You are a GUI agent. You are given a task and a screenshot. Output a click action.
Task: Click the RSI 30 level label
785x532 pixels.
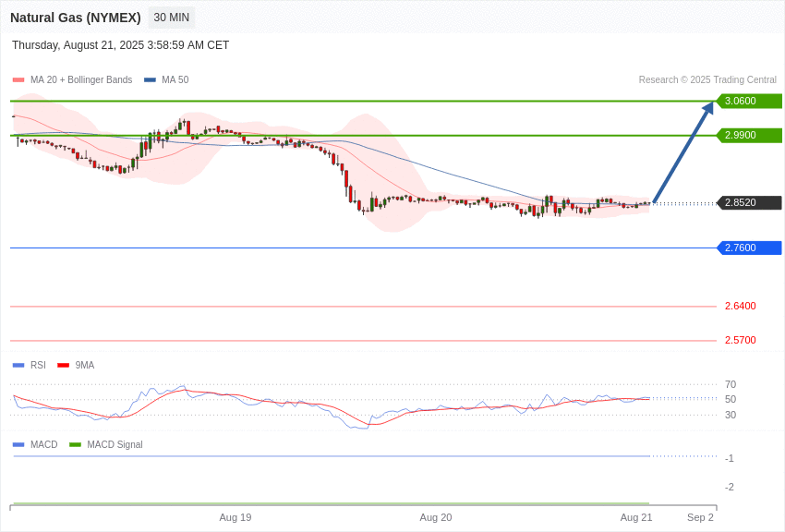pos(731,415)
